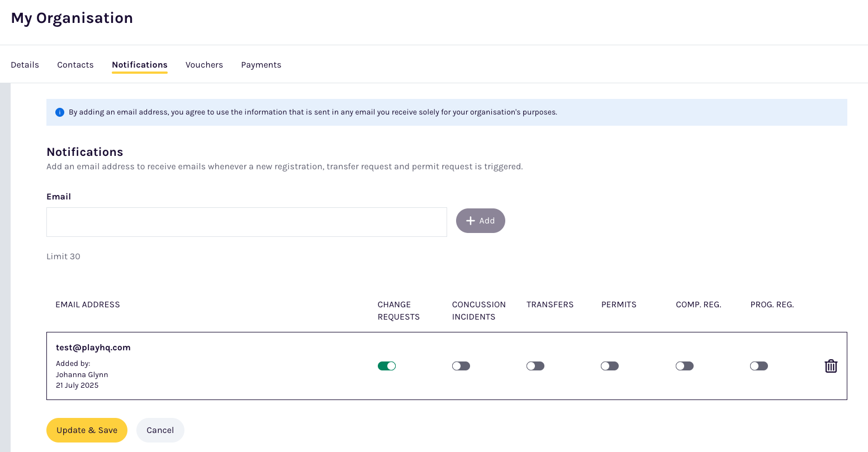The width and height of the screenshot is (868, 452).
Task: Cancel the notification changes
Action: pos(160,430)
